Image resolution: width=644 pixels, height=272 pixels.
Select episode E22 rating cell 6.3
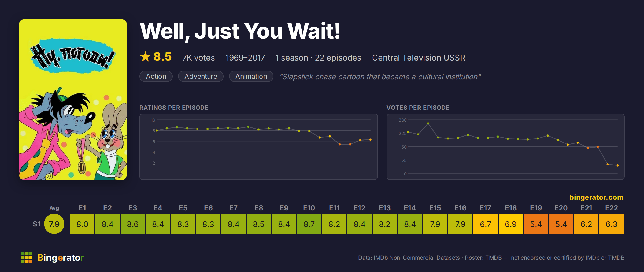(x=612, y=224)
